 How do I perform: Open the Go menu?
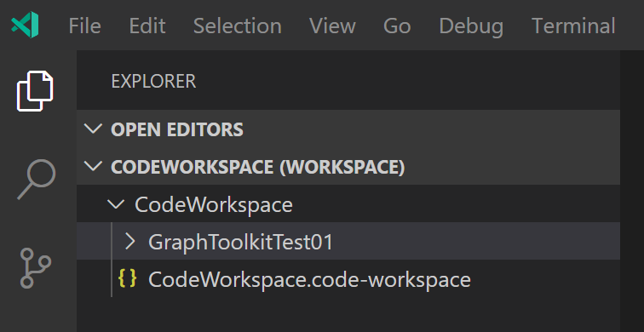[397, 26]
